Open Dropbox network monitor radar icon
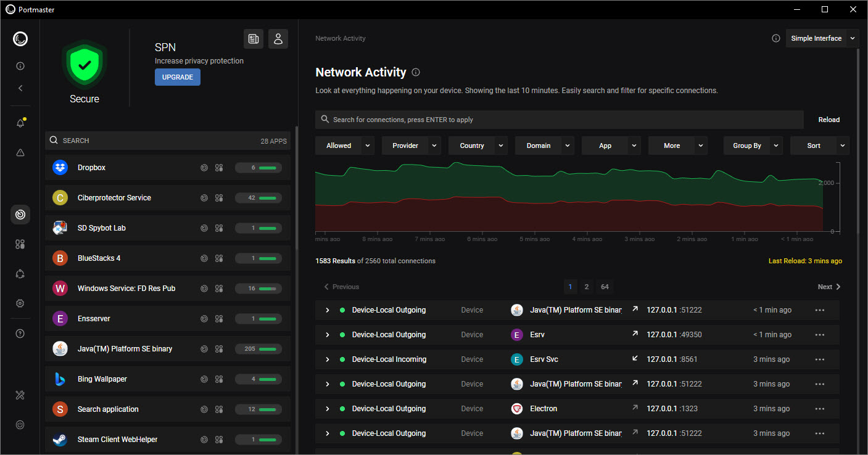This screenshot has width=868, height=455. coord(204,168)
